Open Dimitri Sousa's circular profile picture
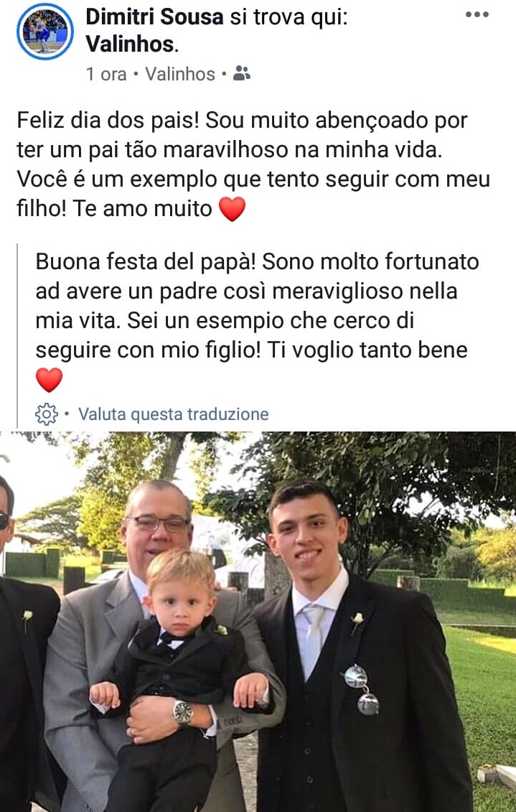Screen dimensions: 516x812 [45, 32]
